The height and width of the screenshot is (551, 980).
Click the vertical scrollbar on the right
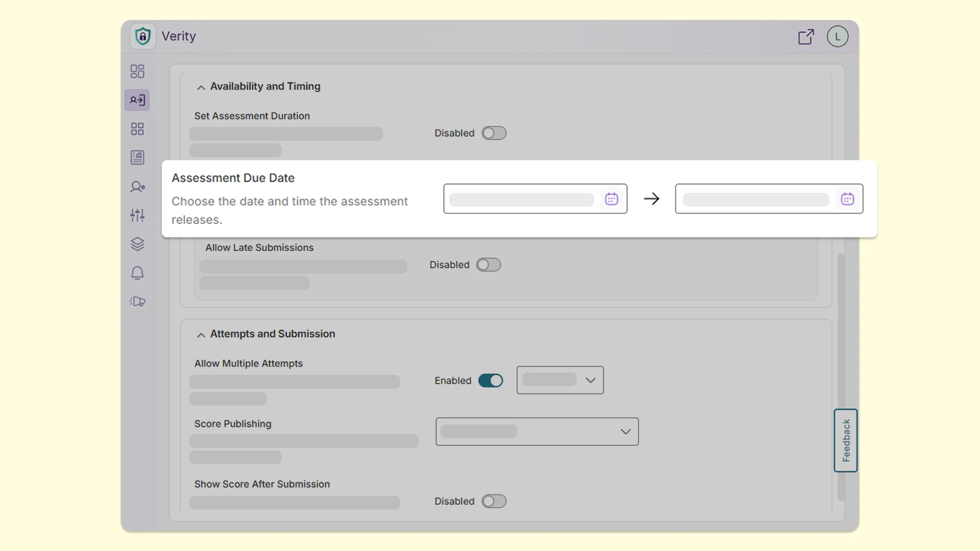point(841,378)
